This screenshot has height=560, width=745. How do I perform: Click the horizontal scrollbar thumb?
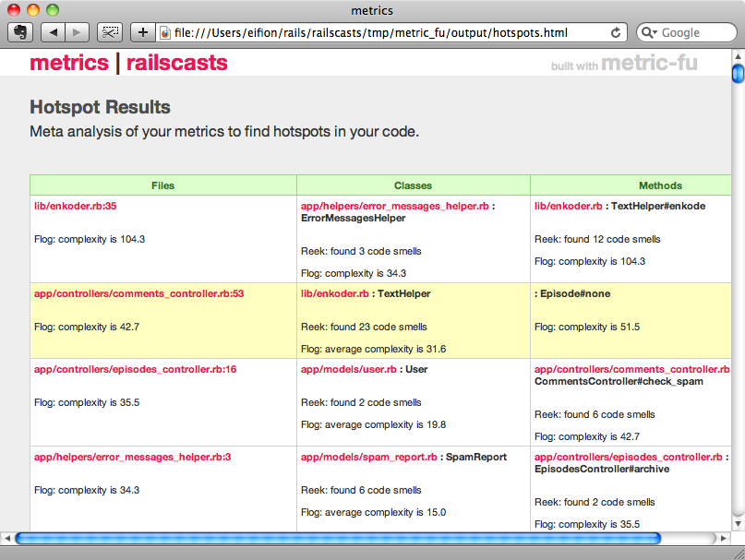(338, 538)
